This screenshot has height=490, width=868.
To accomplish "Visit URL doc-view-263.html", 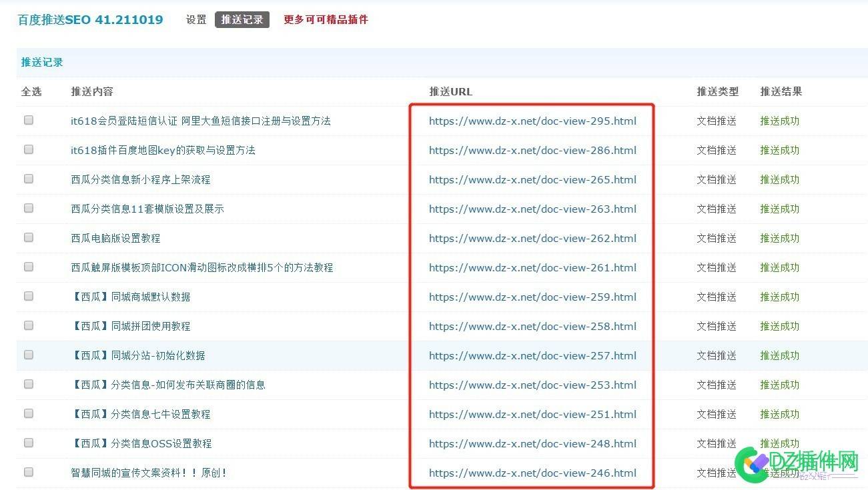I will pos(532,209).
